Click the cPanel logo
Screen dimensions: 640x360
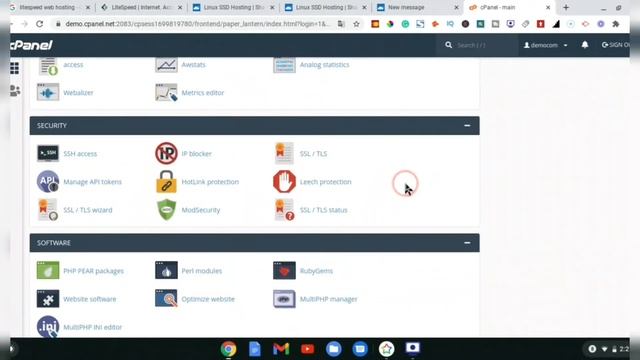[31, 45]
